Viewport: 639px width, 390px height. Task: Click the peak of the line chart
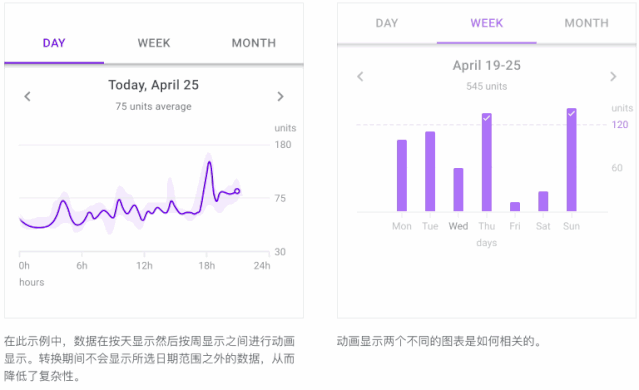209,162
